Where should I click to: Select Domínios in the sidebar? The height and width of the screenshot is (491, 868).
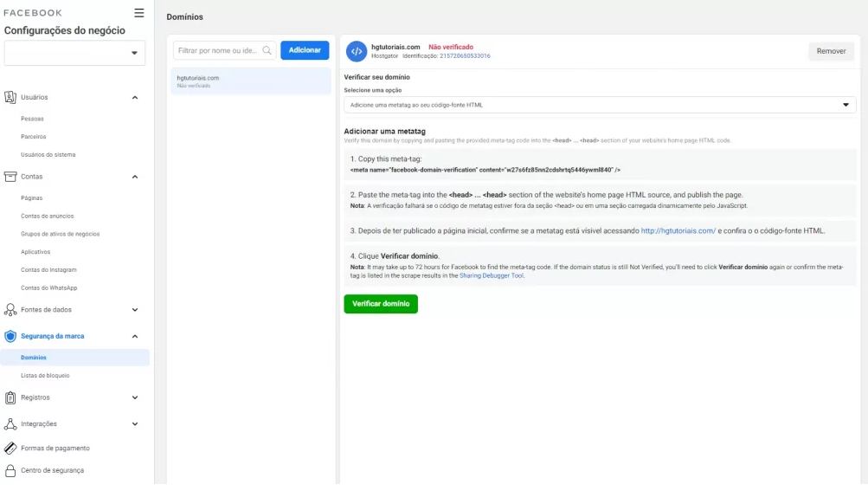(x=74, y=358)
